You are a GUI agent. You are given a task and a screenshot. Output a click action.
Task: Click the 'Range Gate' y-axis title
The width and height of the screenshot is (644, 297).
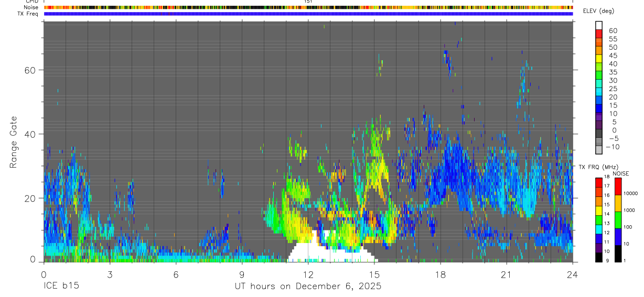pyautogui.click(x=13, y=141)
